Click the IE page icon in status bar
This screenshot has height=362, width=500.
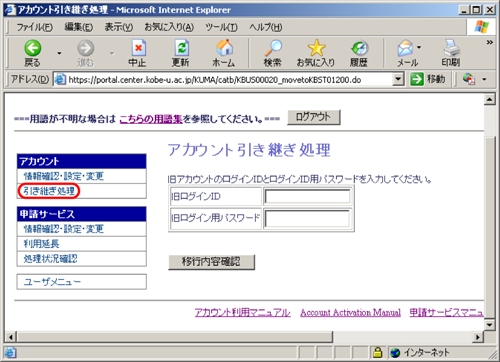pyautogui.click(x=10, y=352)
